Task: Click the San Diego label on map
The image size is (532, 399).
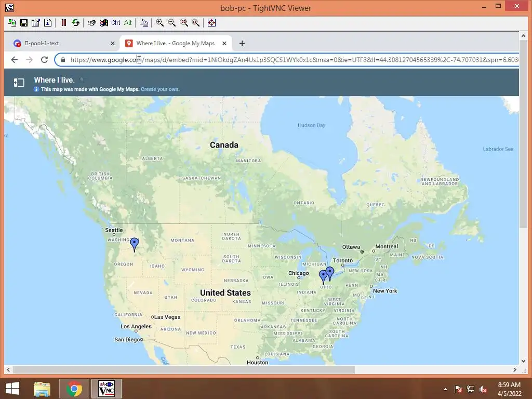Action: click(127, 340)
